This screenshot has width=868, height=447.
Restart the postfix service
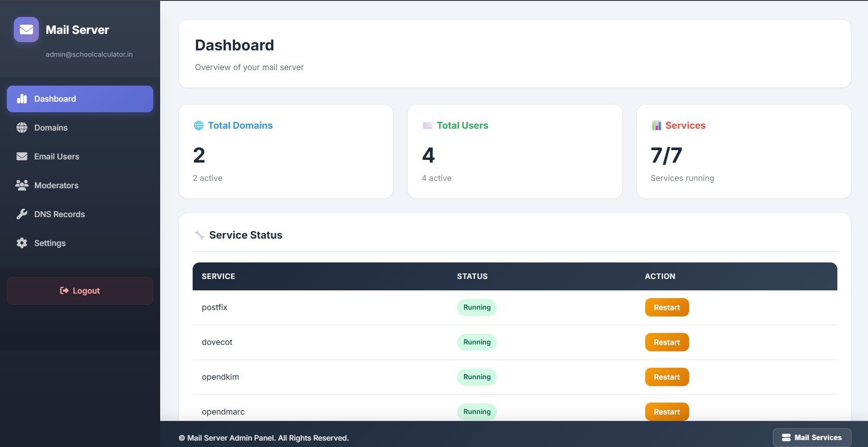pyautogui.click(x=667, y=307)
